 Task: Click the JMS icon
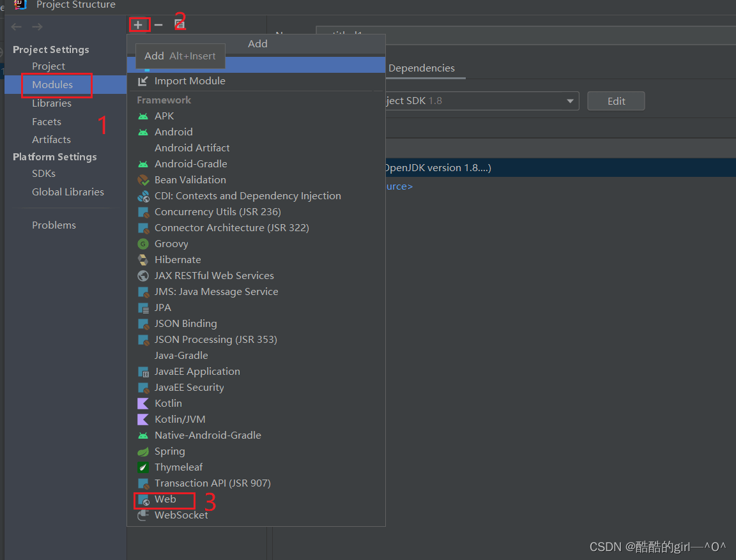coord(142,292)
